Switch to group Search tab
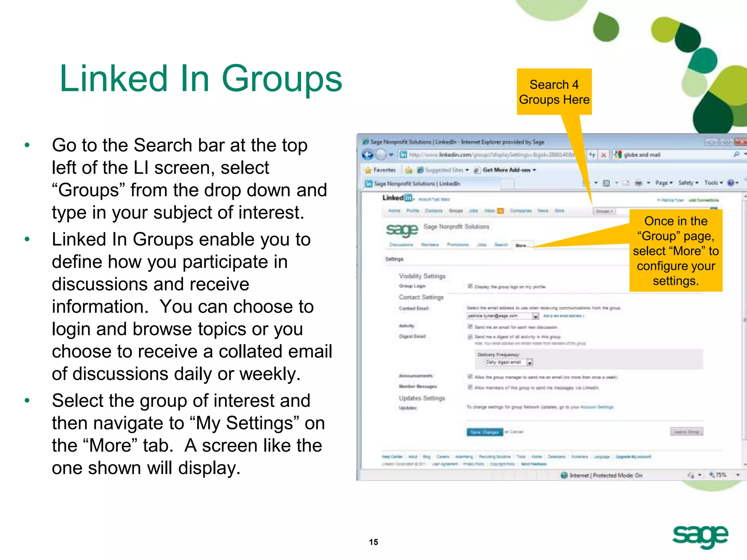 click(501, 245)
